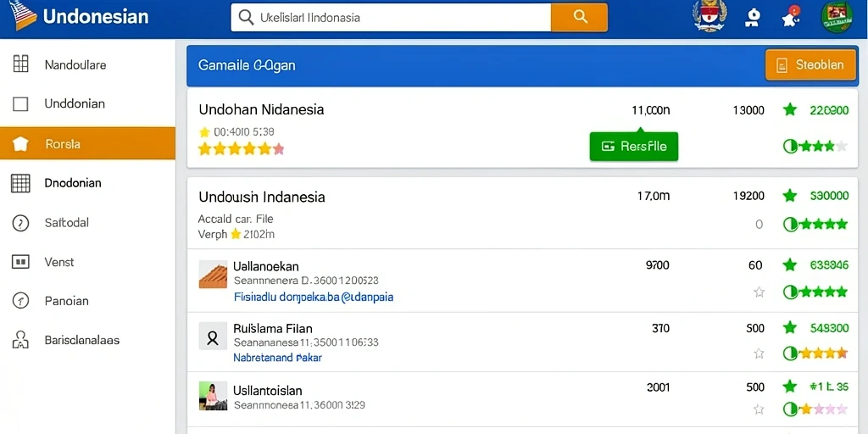Click green star next to 530000

click(790, 196)
